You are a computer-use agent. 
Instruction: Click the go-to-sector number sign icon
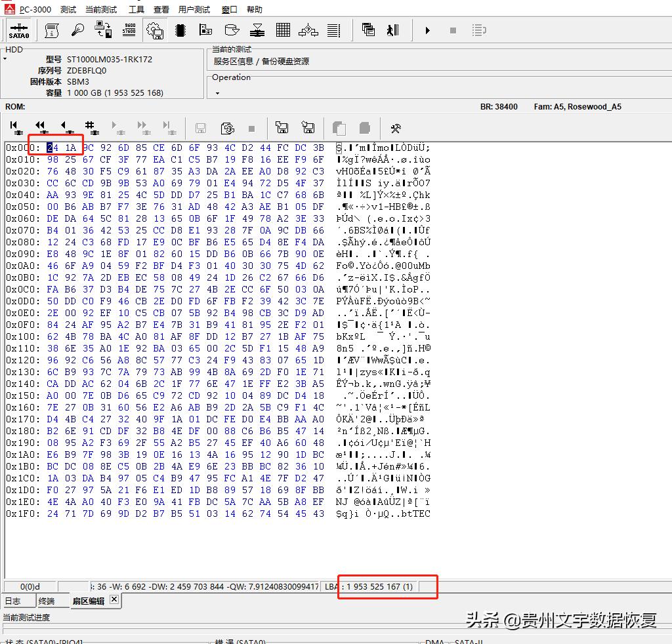(91, 127)
